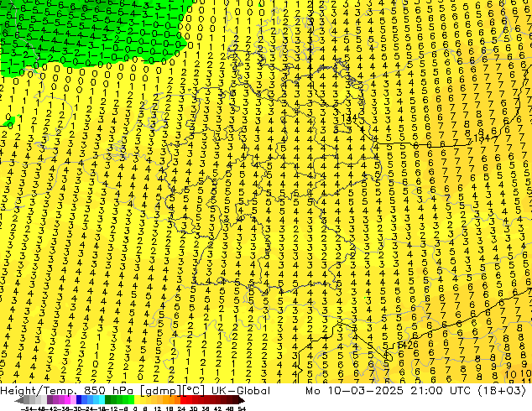Screen dimensions: 532x411
Task: Click the '-42' legend value
Action: [x=53, y=409]
